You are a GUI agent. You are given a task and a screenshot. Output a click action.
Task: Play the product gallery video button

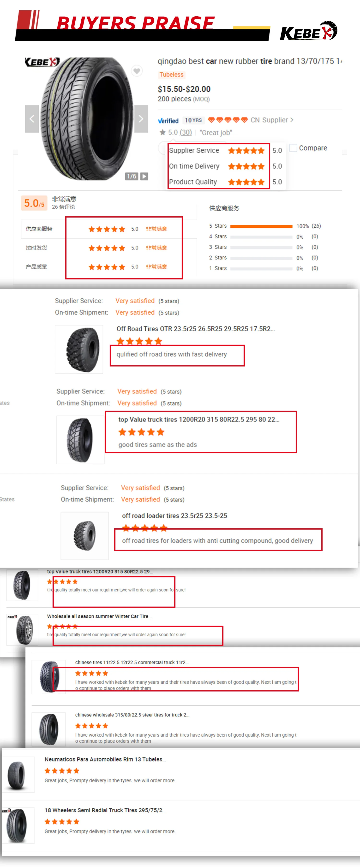point(144,176)
